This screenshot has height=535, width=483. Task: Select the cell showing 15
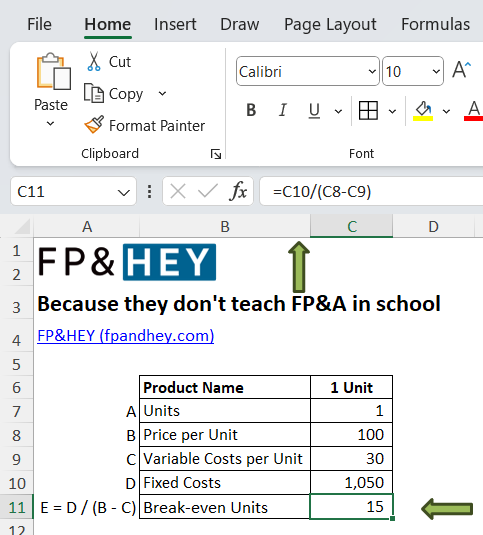(x=351, y=507)
